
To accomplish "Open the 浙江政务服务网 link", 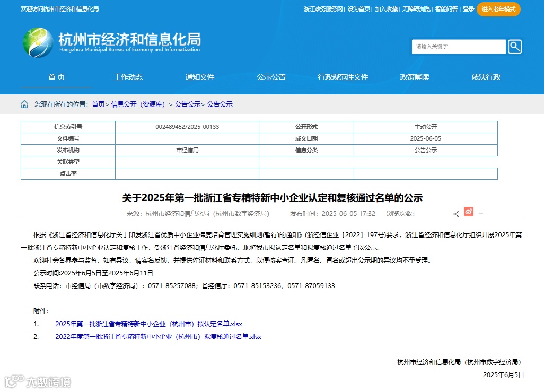I will point(323,10).
